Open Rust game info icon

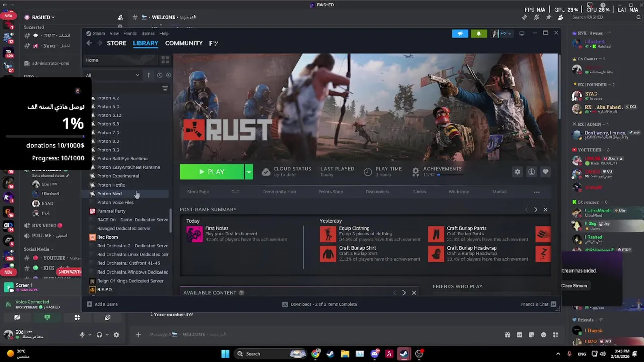click(531, 172)
